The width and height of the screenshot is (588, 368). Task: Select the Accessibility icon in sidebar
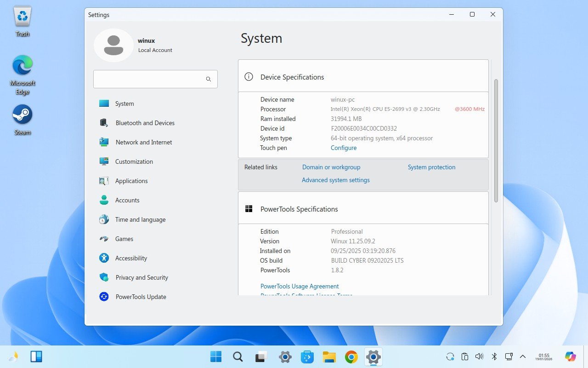coord(104,258)
